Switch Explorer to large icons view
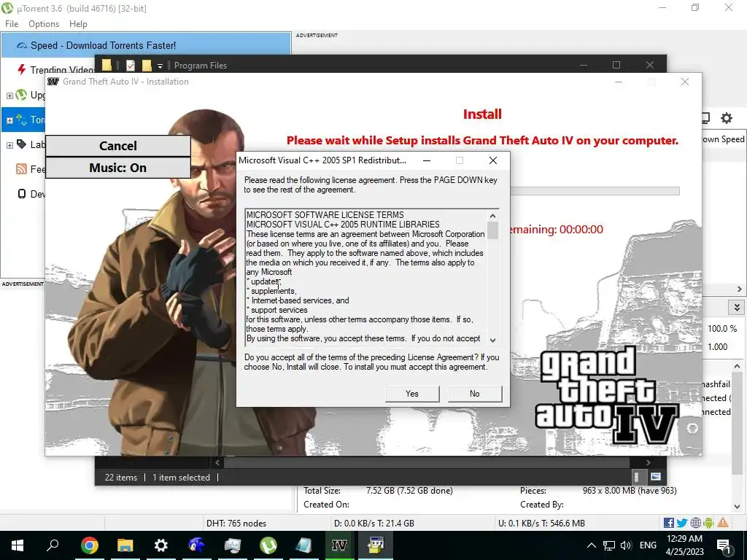The image size is (747, 560). click(x=656, y=477)
